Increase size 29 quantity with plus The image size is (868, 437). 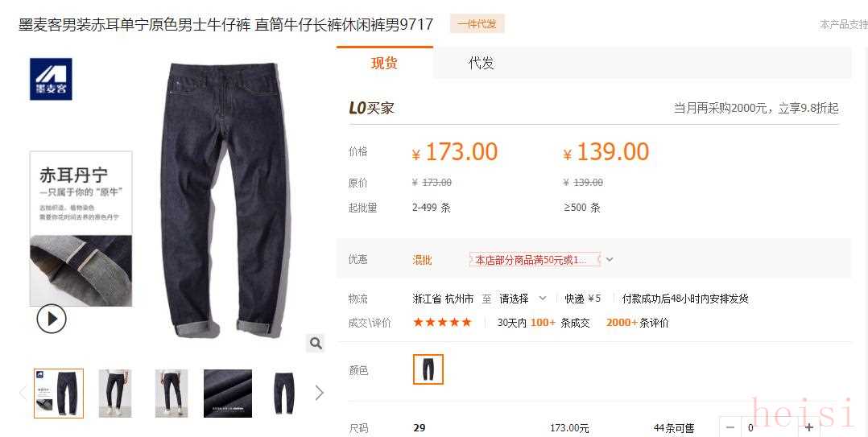809,427
